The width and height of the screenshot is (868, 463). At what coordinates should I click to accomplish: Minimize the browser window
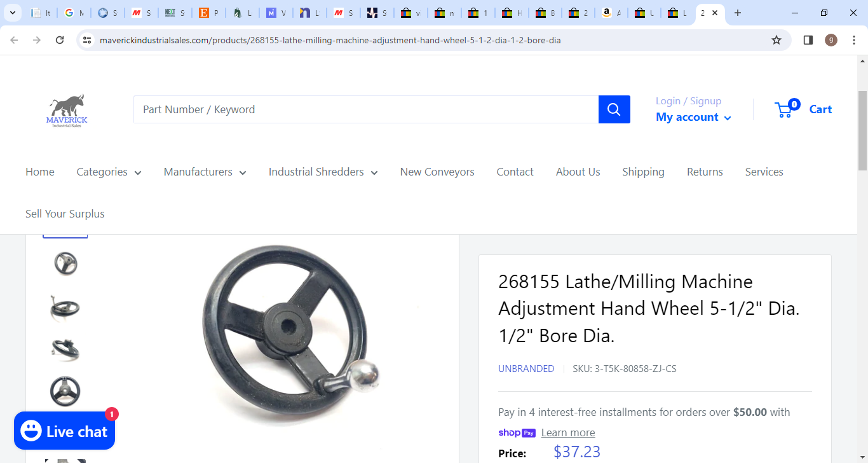795,13
